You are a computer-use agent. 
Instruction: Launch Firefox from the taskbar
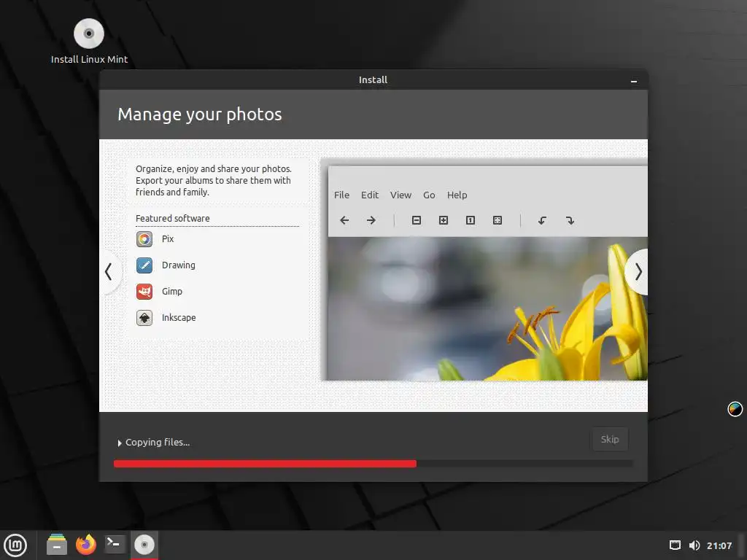86,544
